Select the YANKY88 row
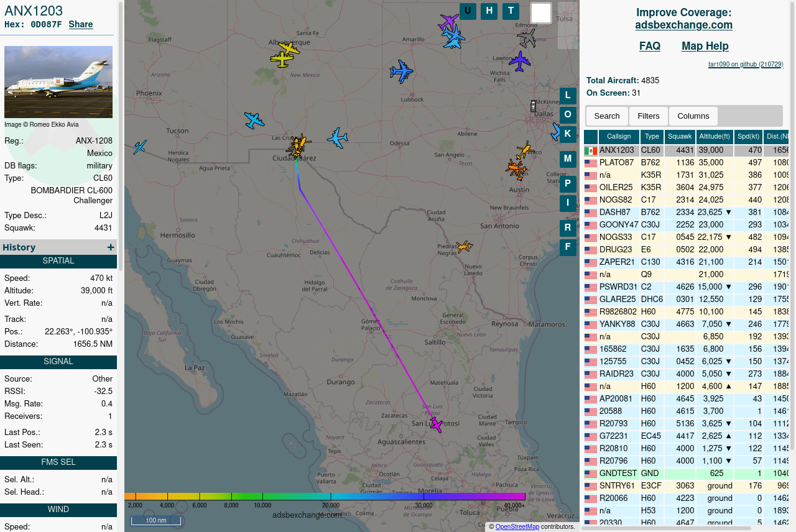The width and height of the screenshot is (796, 532). [x=687, y=324]
